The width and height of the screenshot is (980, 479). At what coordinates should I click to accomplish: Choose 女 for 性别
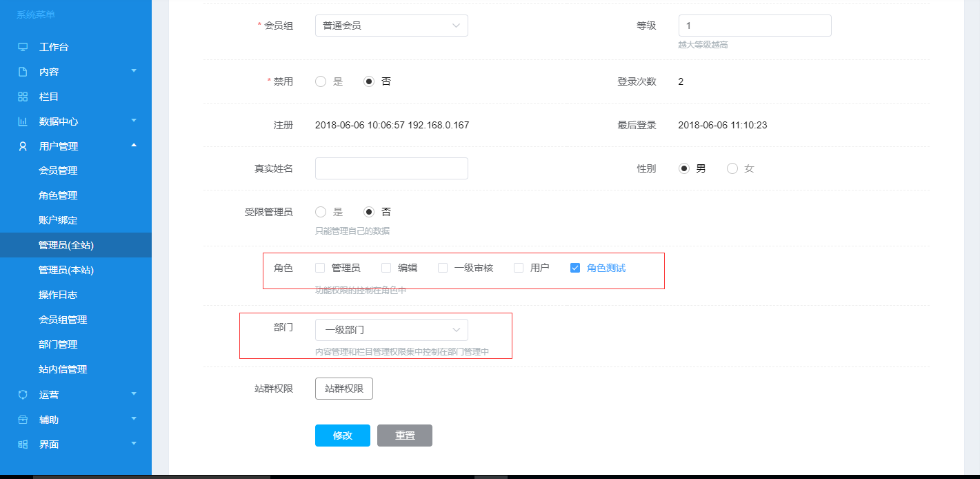pyautogui.click(x=732, y=168)
